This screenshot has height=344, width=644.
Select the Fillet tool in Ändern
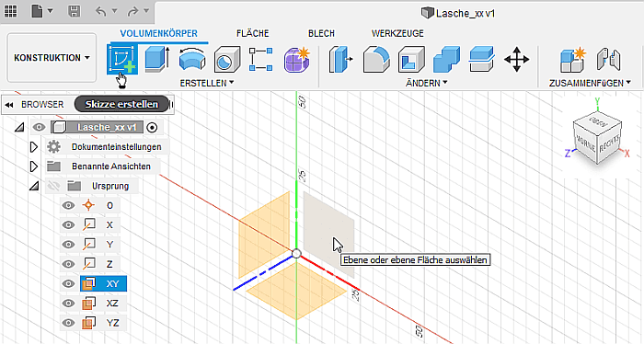coord(376,60)
